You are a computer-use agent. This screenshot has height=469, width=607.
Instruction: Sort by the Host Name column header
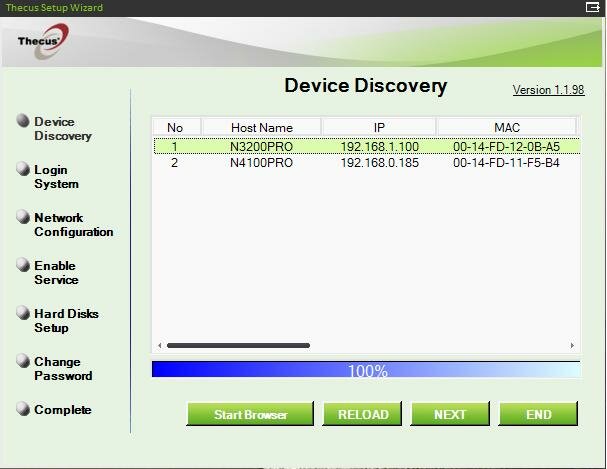(x=261, y=127)
